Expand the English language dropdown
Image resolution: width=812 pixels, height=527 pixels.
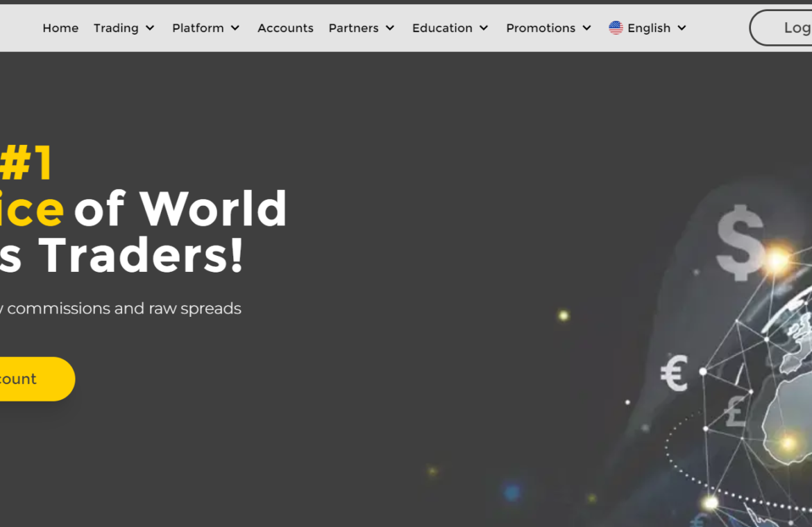pyautogui.click(x=648, y=28)
